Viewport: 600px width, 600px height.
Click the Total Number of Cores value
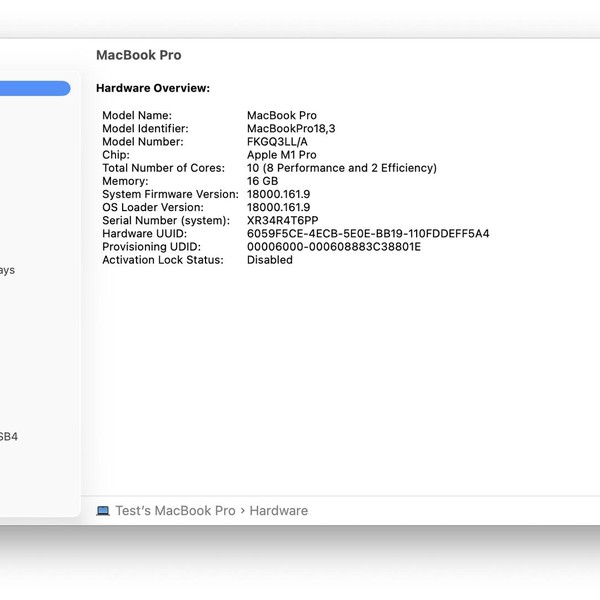342,168
